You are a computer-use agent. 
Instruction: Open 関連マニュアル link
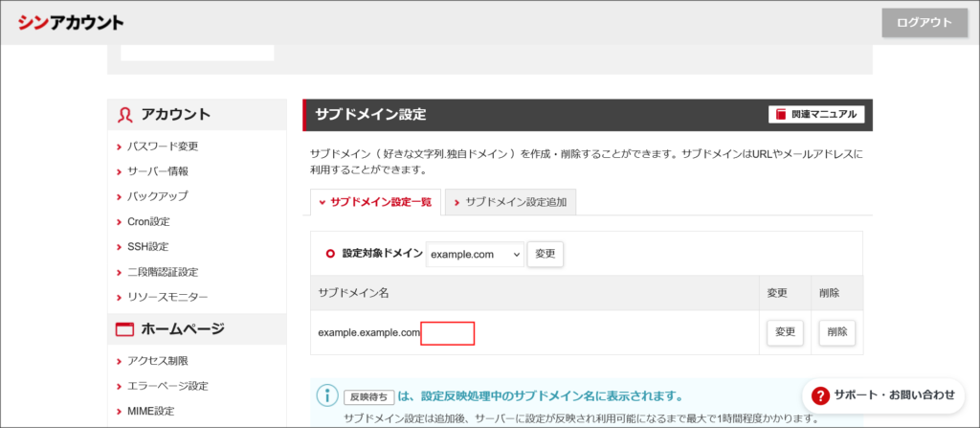[816, 115]
